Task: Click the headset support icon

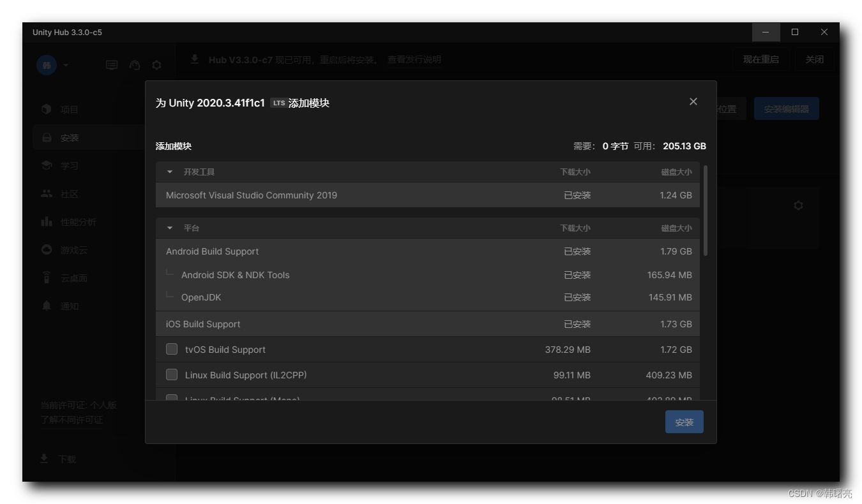Action: tap(134, 65)
